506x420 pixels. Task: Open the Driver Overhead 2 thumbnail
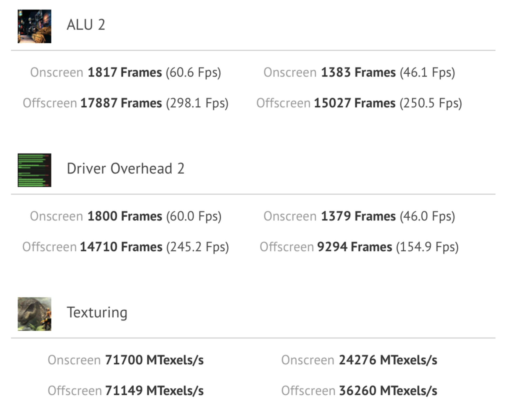click(x=34, y=170)
